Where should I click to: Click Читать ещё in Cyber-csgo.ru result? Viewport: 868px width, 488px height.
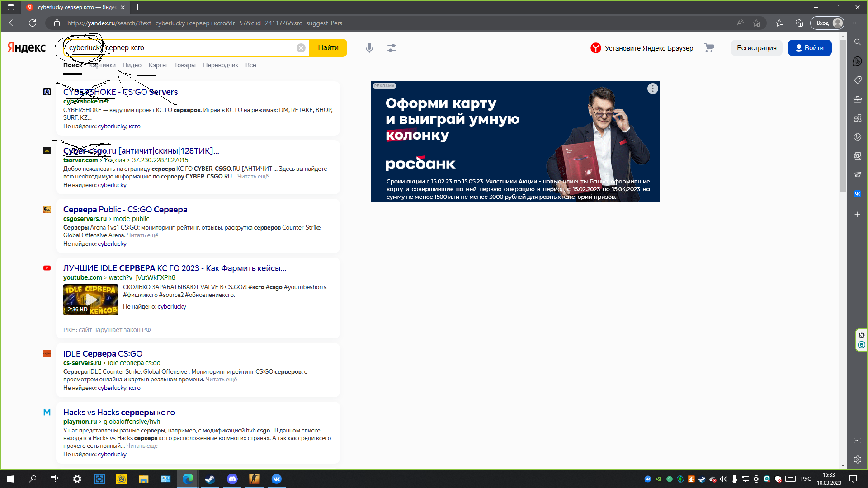(x=253, y=177)
